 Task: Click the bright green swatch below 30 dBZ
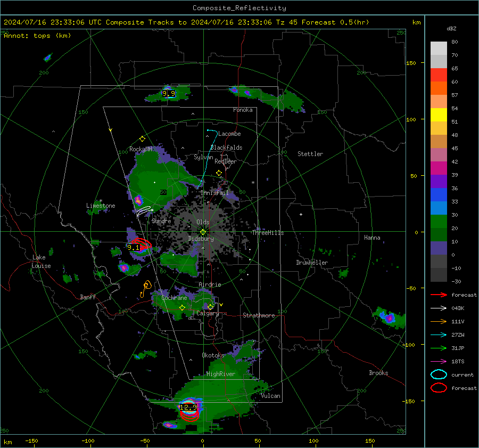coord(439,222)
